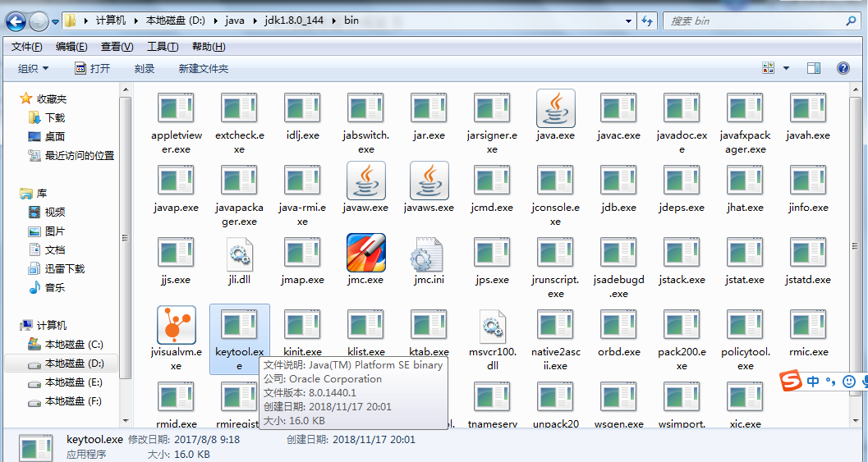Click the 搜索 bin search field
Image resolution: width=868 pixels, height=462 pixels.
(x=761, y=21)
